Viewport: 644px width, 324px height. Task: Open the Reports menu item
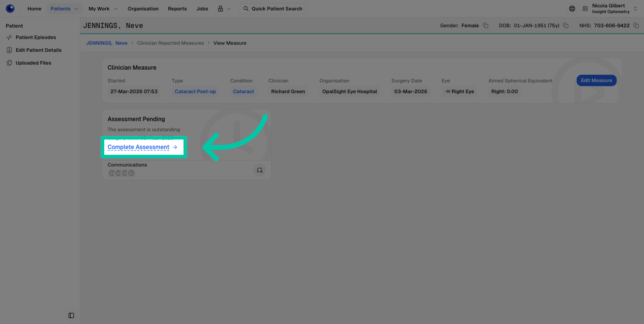(177, 9)
